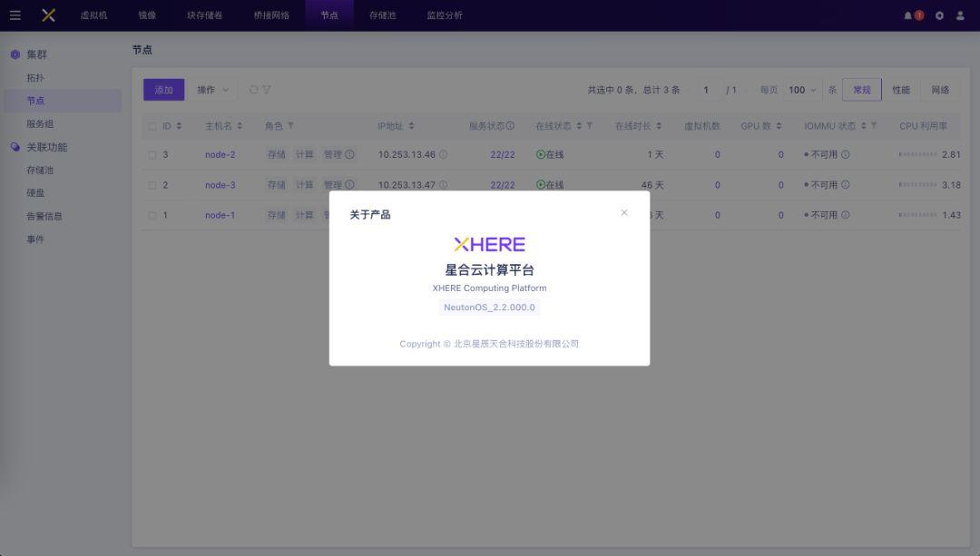Open the 在线状态 column filter
The image size is (980, 556).
click(588, 125)
